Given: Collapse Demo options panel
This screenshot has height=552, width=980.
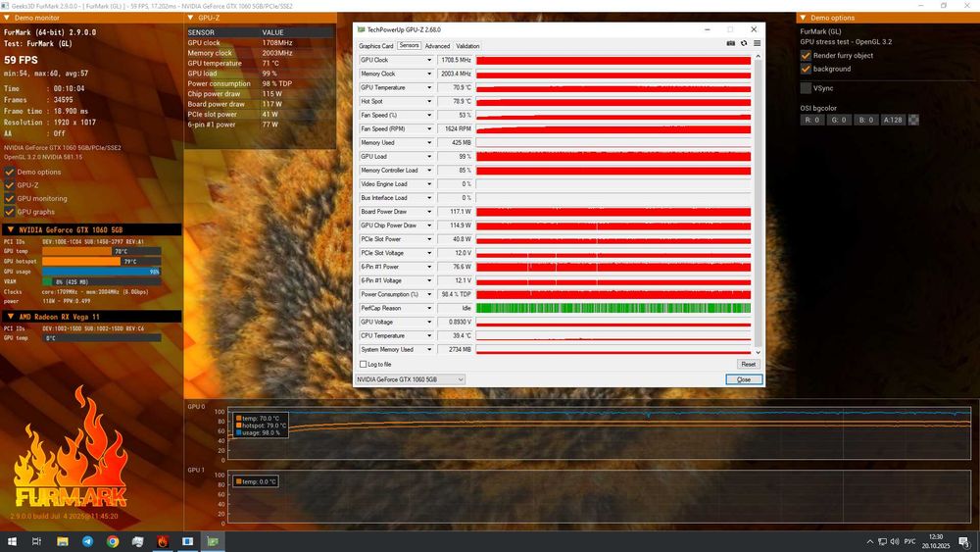Looking at the screenshot, I should coord(803,18).
